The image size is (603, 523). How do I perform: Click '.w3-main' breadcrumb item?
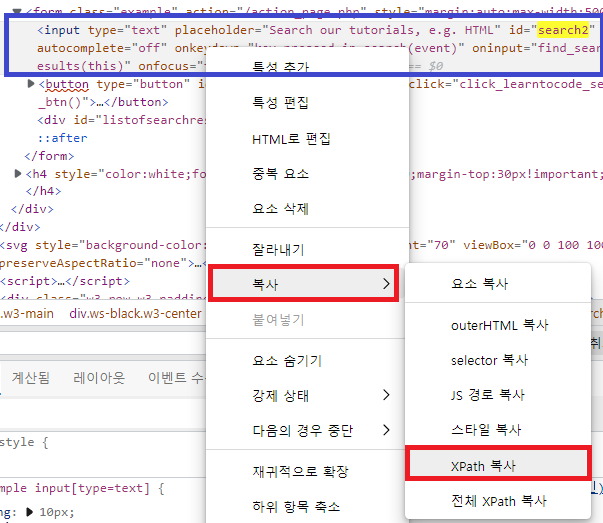pos(27,313)
